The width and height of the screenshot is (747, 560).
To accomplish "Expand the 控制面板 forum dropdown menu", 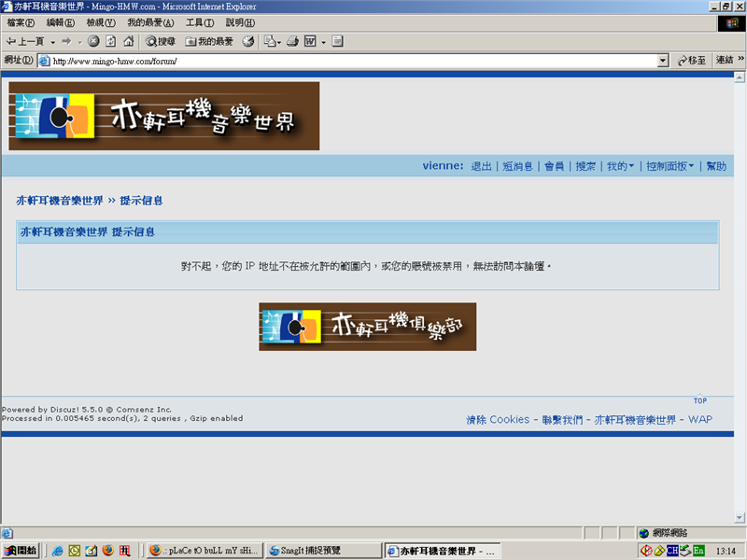I will [670, 166].
